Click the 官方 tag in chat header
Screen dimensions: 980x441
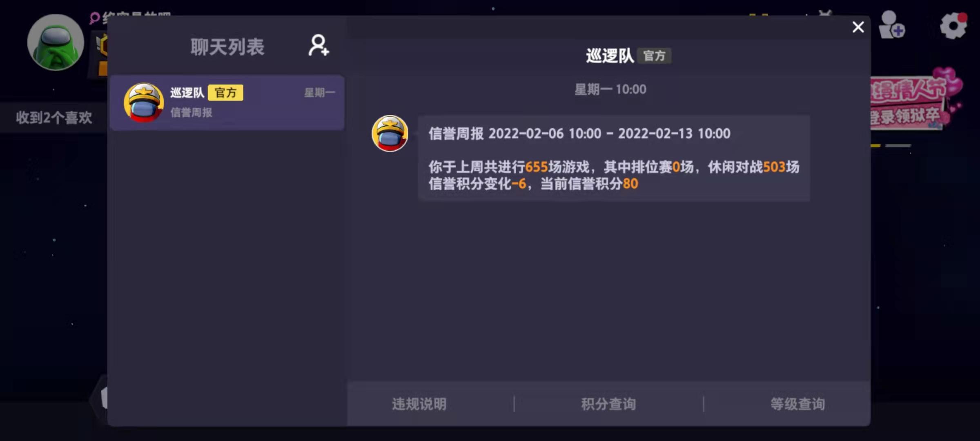click(654, 56)
